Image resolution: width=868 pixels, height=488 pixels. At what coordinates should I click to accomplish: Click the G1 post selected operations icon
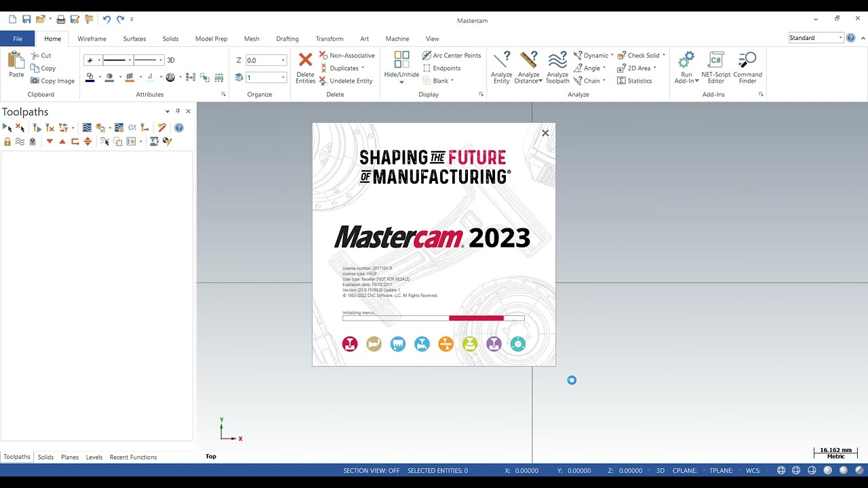pos(132,127)
